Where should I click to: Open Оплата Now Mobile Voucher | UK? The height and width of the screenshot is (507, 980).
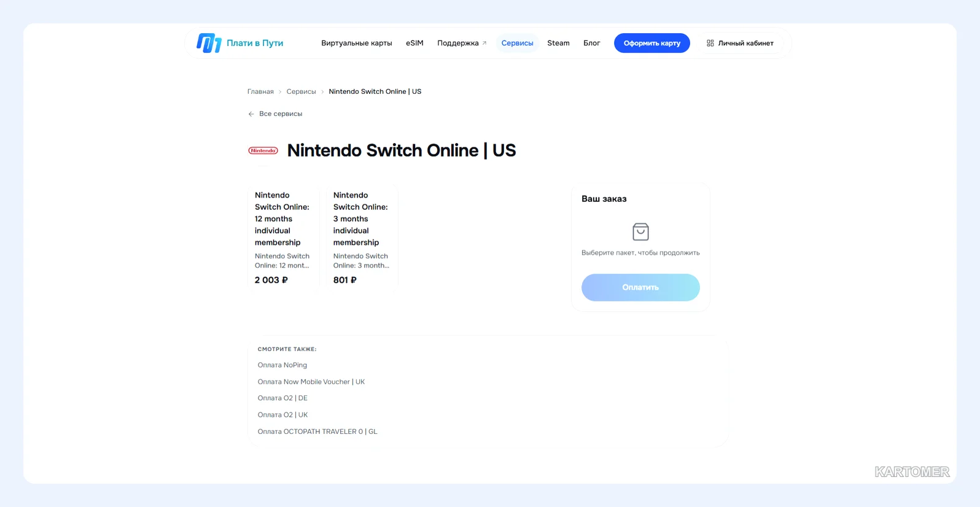311,382
